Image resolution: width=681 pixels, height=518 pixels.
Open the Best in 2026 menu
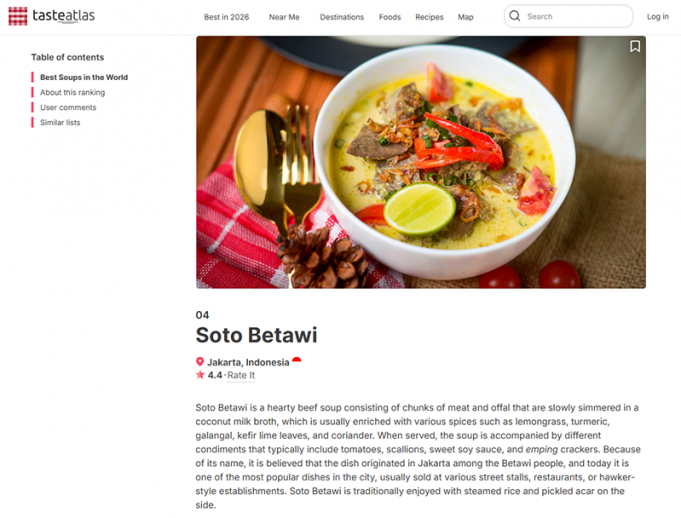(x=226, y=17)
